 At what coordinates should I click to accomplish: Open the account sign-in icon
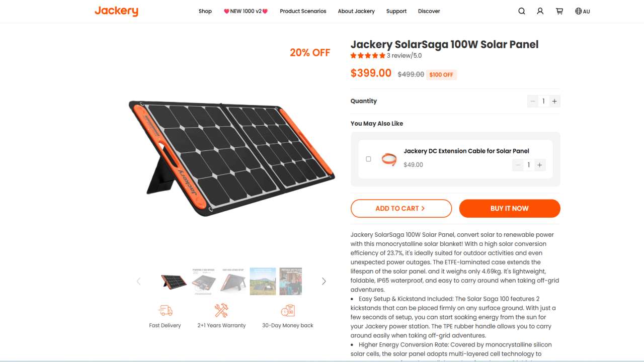coord(540,11)
